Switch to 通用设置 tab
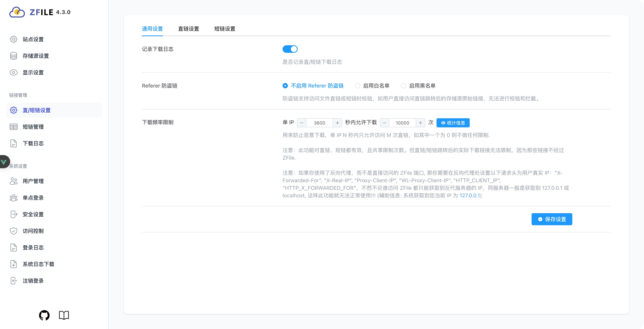The height and width of the screenshot is (329, 644). pos(152,29)
